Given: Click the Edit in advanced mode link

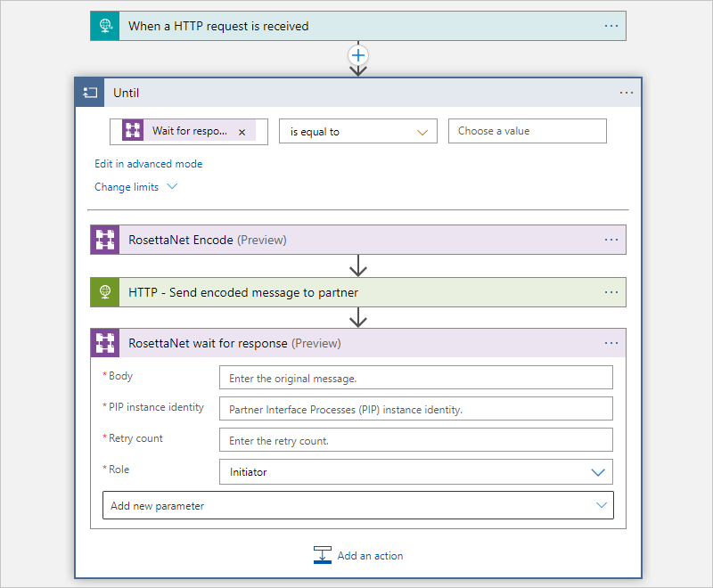Looking at the screenshot, I should pyautogui.click(x=149, y=164).
